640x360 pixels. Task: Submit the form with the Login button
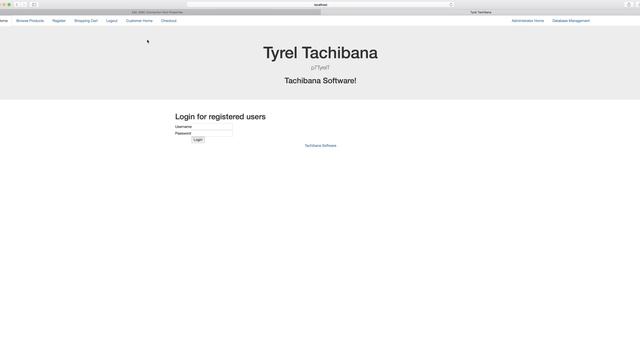(x=198, y=140)
